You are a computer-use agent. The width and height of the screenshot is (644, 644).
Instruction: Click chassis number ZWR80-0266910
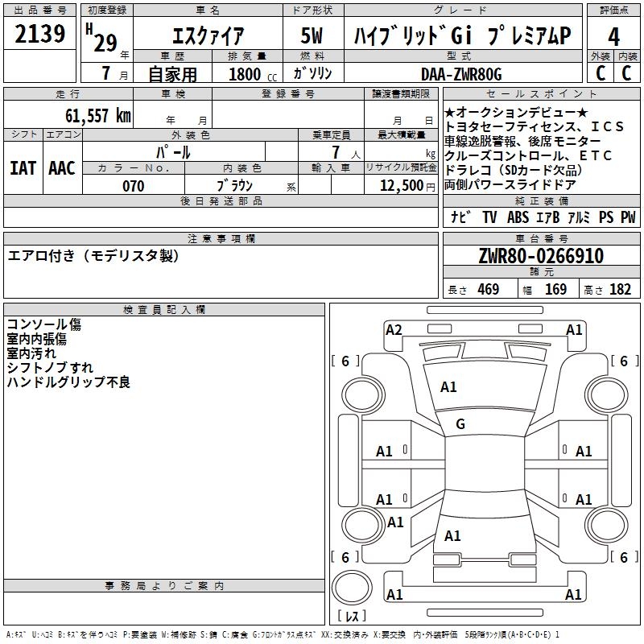pyautogui.click(x=541, y=257)
